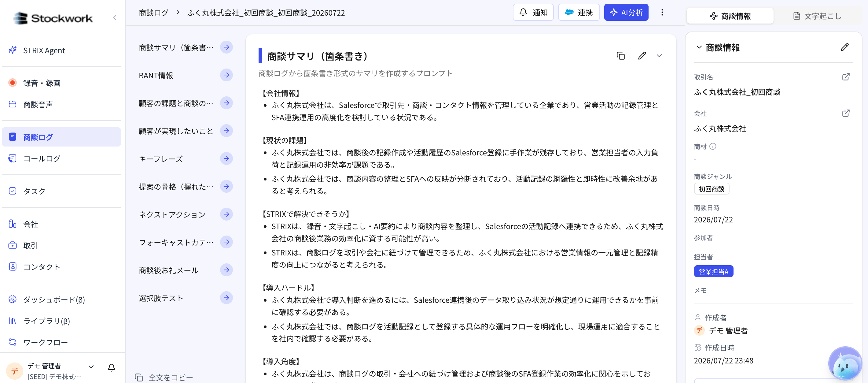Switch to 文字起こし tab
This screenshot has height=383, width=868.
coord(817,16)
